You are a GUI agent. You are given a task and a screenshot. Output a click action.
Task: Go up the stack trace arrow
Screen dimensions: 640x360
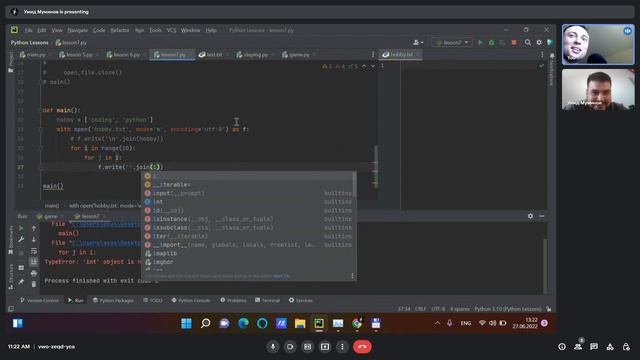[x=34, y=229]
